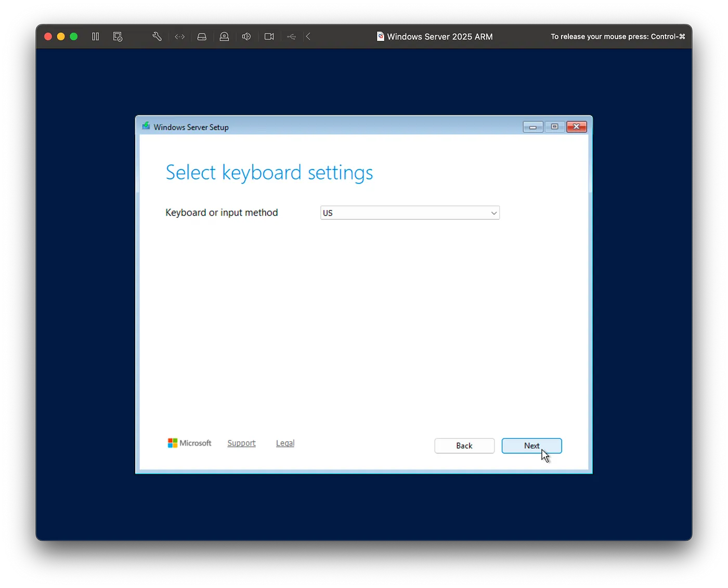The image size is (728, 588).
Task: Collapse toolbar with the left chevron
Action: [x=308, y=36]
